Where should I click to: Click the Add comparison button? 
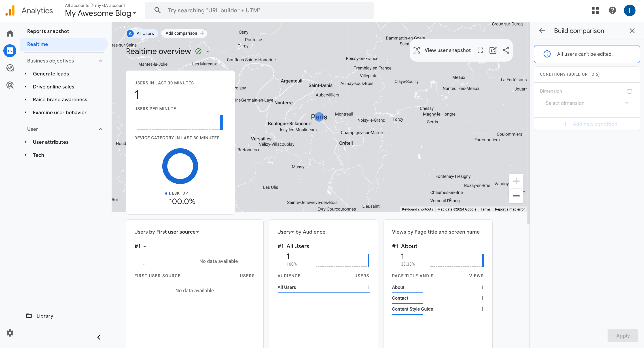pyautogui.click(x=184, y=33)
